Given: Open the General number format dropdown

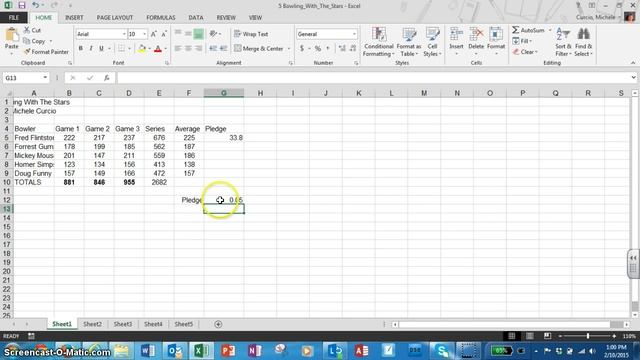Looking at the screenshot, I should [x=354, y=34].
